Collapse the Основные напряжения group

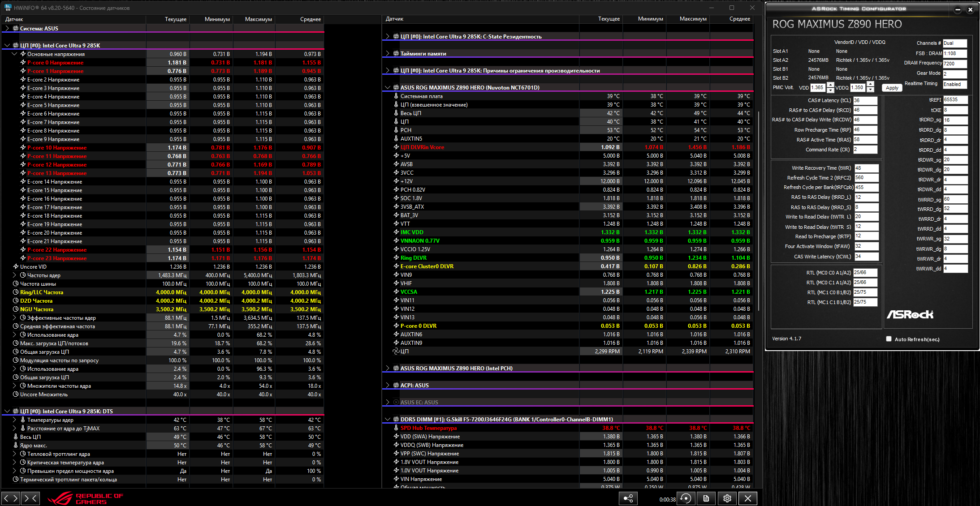point(15,54)
